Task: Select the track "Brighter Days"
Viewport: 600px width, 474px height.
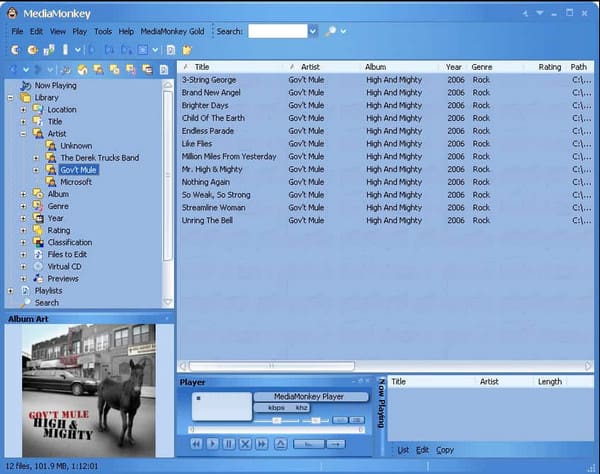Action: [205, 105]
